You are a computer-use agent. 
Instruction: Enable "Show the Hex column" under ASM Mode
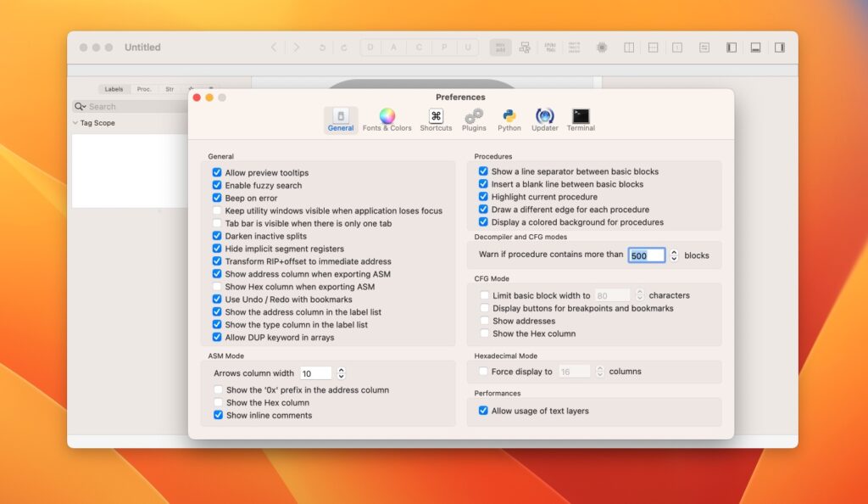tap(218, 402)
